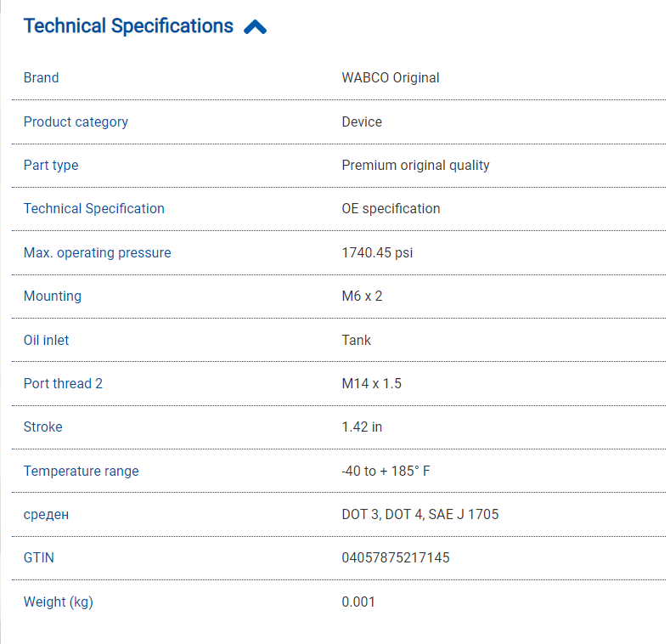Collapse the Technical Specifications section chevron

coord(255,27)
